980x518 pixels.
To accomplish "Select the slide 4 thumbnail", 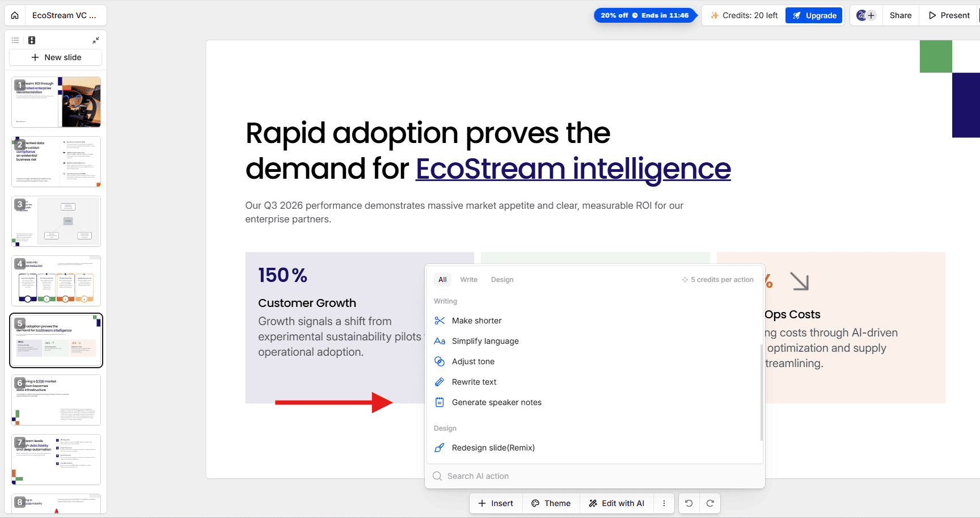I will click(x=56, y=281).
